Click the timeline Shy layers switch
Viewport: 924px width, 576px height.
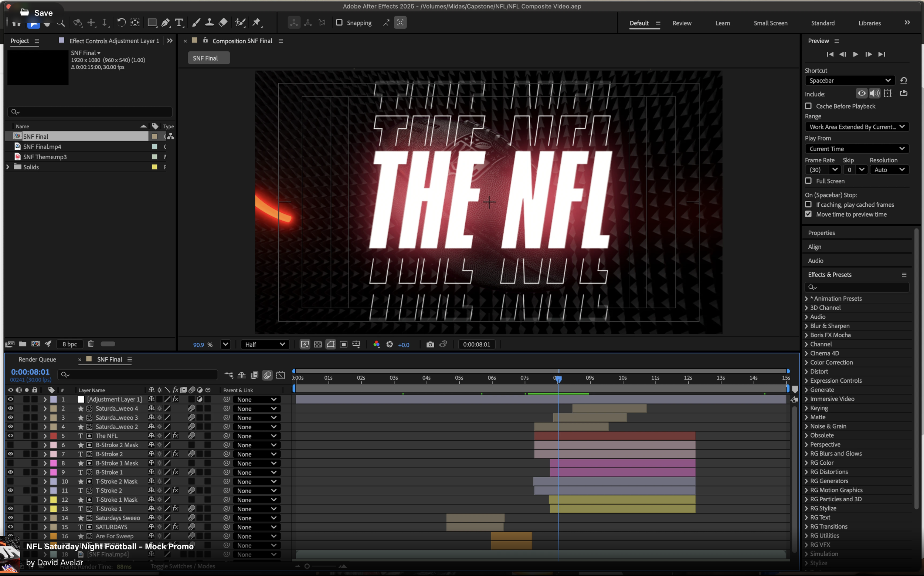coord(241,375)
